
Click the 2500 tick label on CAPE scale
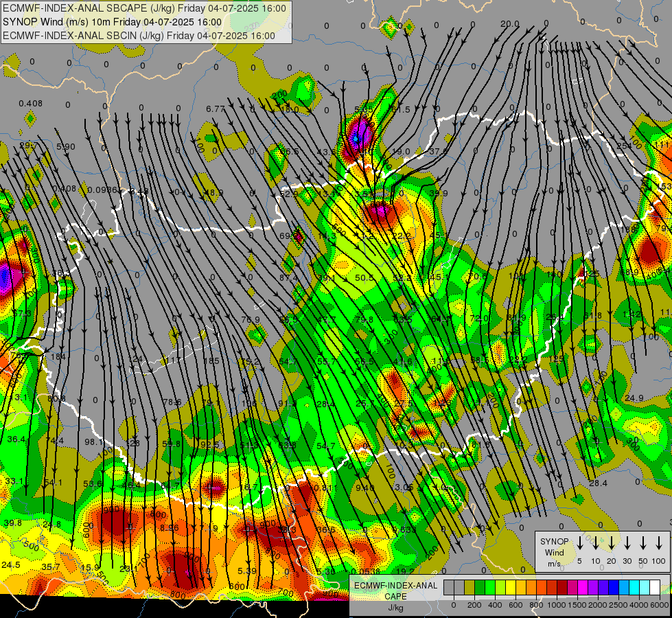pos(618,605)
